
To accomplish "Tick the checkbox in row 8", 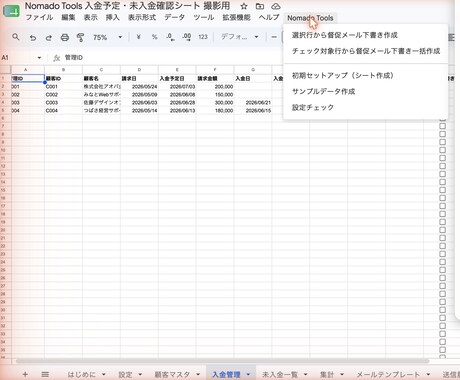I will (443, 134).
